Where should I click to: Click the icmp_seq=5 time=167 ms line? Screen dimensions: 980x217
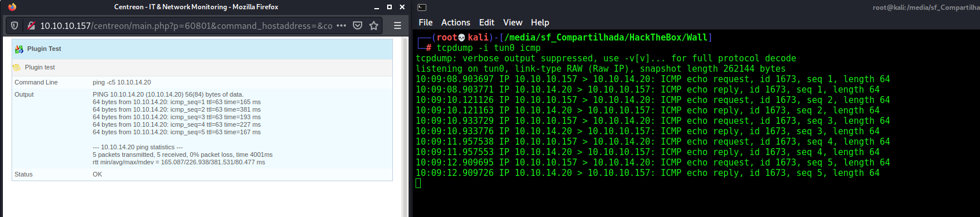(x=177, y=132)
